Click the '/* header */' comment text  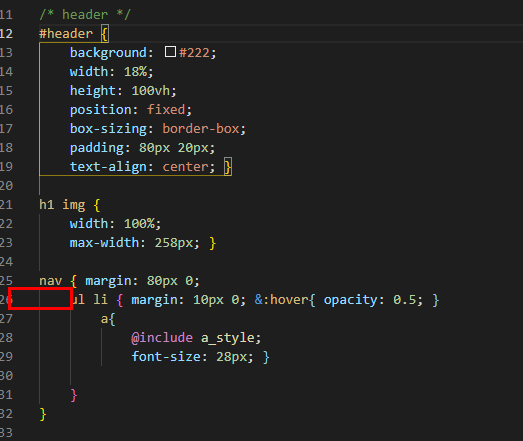click(x=85, y=15)
